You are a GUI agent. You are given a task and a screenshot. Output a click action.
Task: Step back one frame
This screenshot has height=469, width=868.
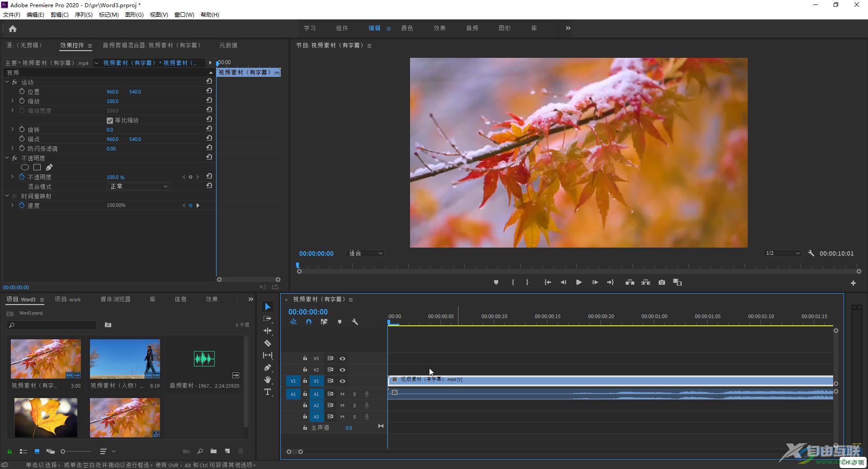(563, 282)
